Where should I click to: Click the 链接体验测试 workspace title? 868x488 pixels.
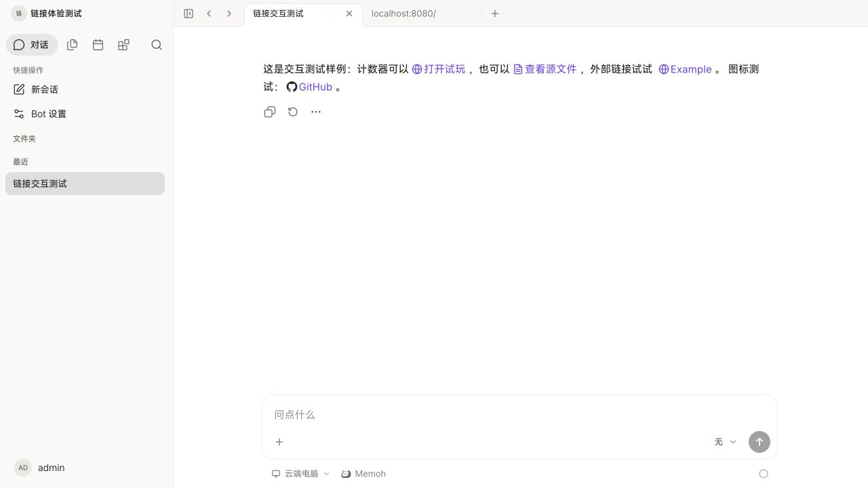click(56, 14)
